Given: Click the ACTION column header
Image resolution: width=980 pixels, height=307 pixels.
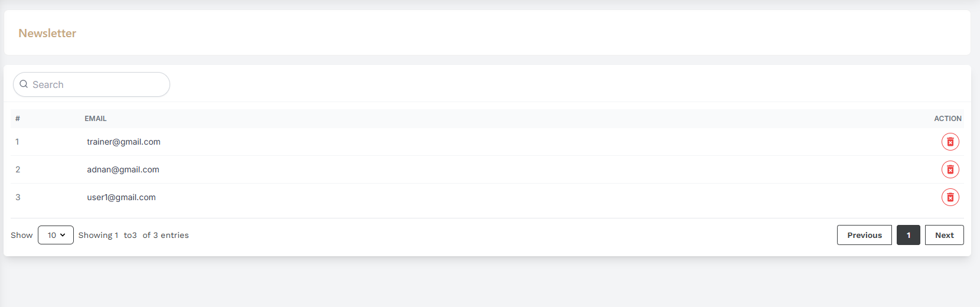Looking at the screenshot, I should coord(948,119).
